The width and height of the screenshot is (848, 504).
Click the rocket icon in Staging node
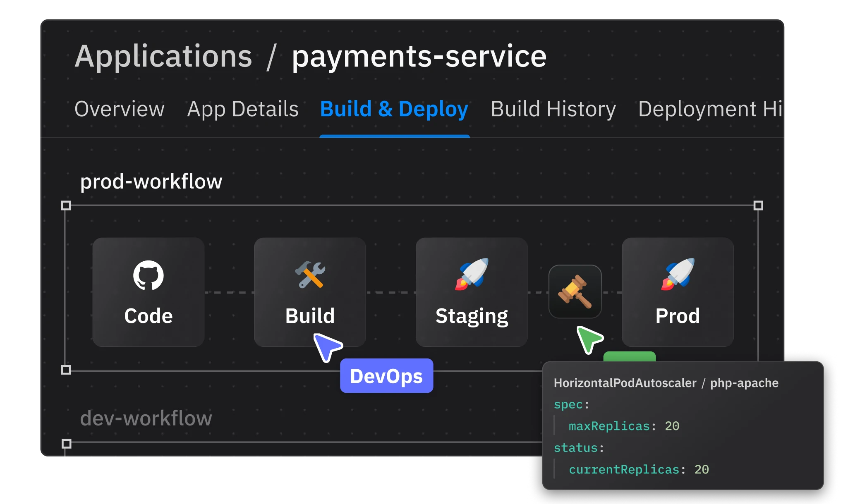tap(472, 274)
